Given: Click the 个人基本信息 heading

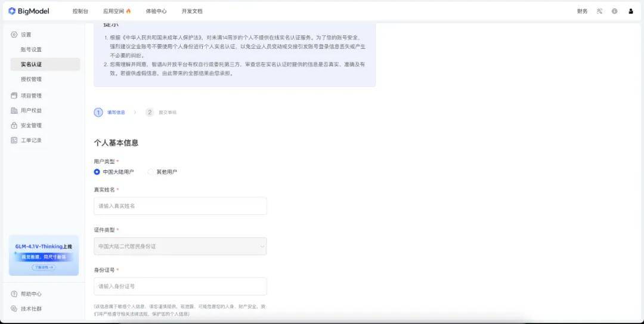Looking at the screenshot, I should pos(116,143).
